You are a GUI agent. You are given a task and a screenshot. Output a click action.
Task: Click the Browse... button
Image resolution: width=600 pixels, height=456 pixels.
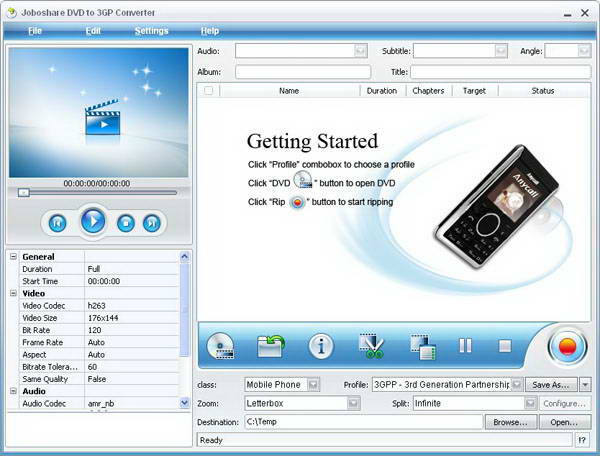(510, 422)
